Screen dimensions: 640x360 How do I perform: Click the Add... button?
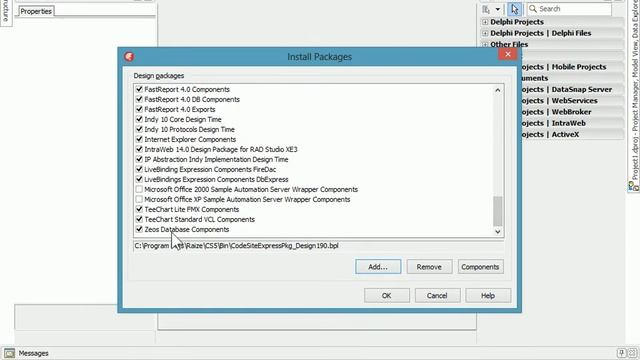[378, 267]
